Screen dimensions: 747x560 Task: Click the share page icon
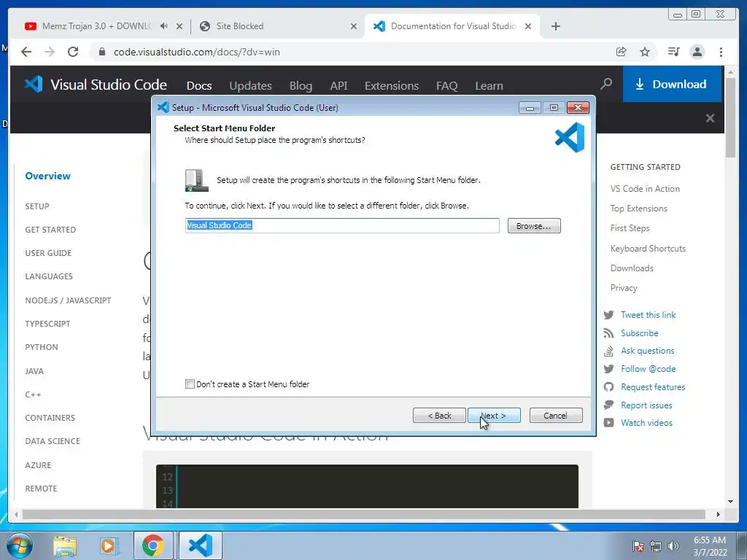[622, 52]
